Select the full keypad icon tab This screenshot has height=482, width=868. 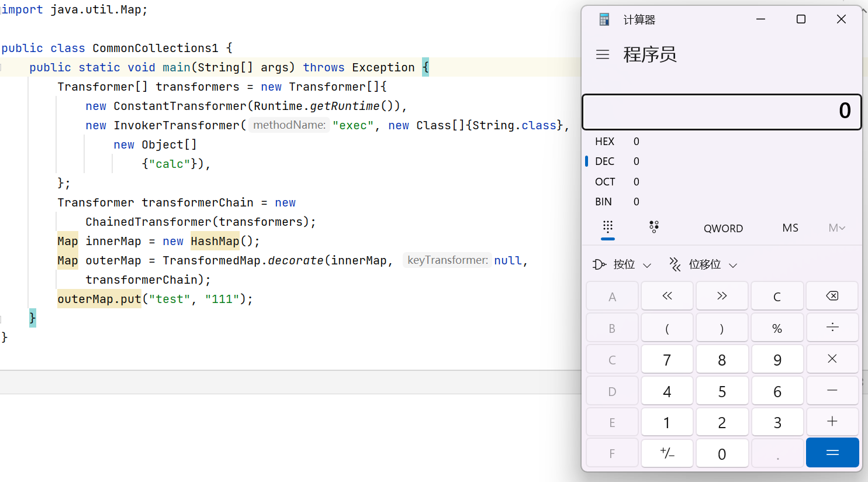[608, 227]
